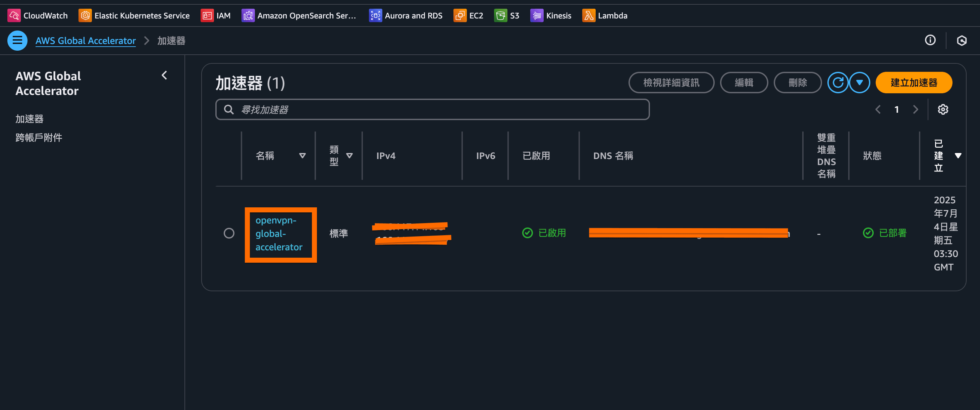Open the CloudWatch service shortcut icon
This screenshot has height=410, width=980.
click(14, 16)
